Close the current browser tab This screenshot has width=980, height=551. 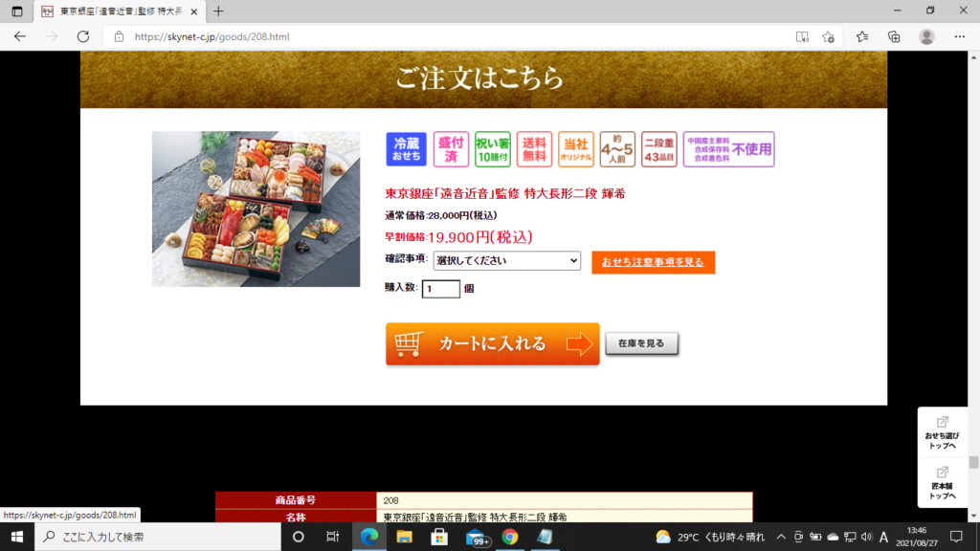point(193,11)
